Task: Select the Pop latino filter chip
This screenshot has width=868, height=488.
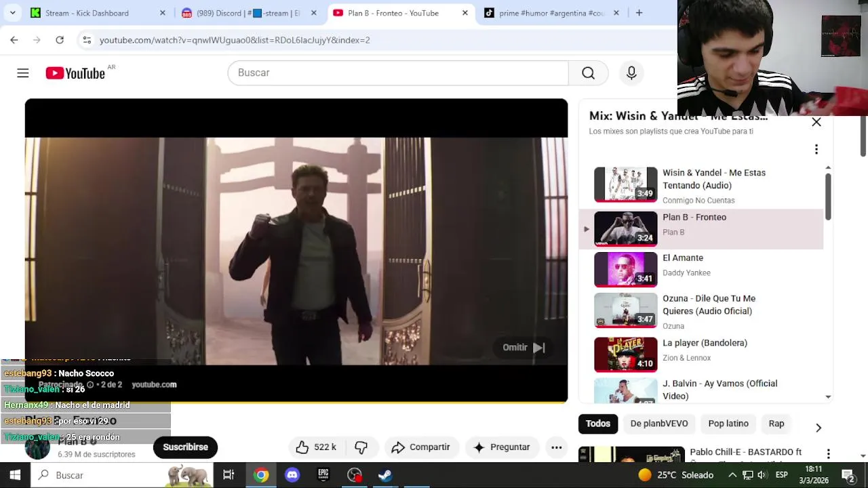Action: click(x=728, y=424)
